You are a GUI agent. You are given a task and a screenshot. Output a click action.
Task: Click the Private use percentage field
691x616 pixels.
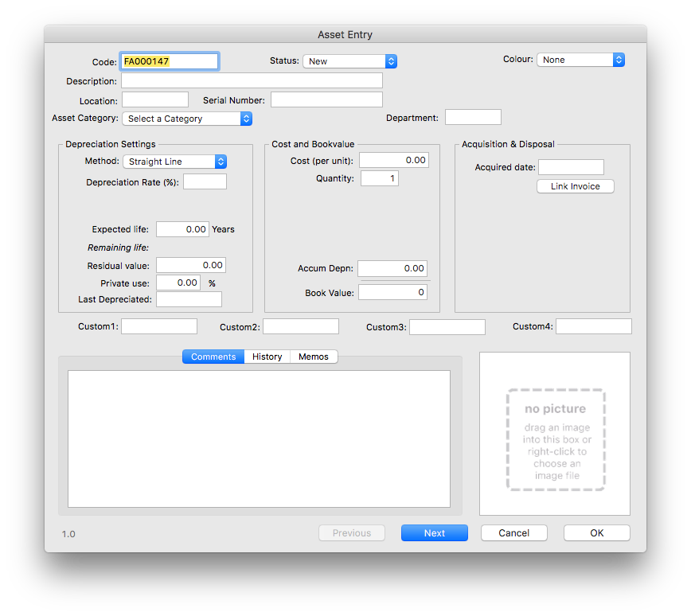pyautogui.click(x=178, y=283)
